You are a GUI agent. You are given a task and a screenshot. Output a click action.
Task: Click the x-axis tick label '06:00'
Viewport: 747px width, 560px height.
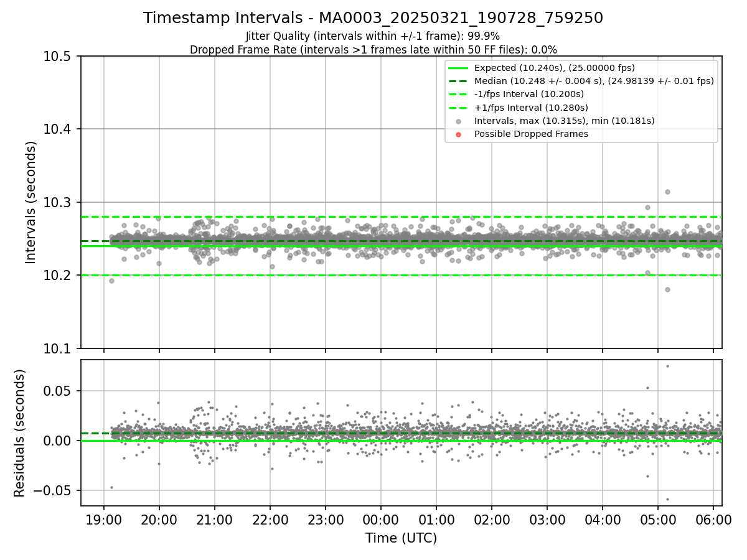coord(713,520)
